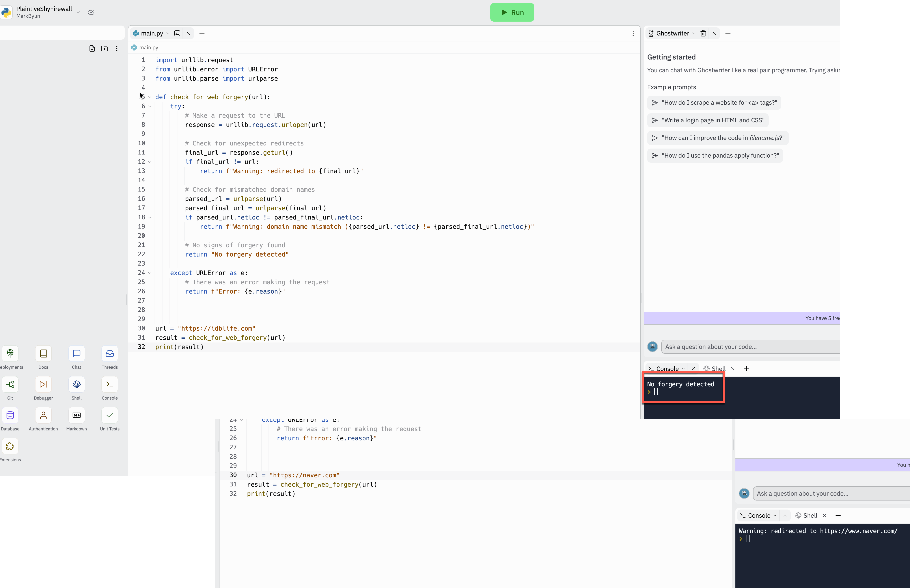Open the Git tool
Screen dimensions: 910x588
click(10, 385)
